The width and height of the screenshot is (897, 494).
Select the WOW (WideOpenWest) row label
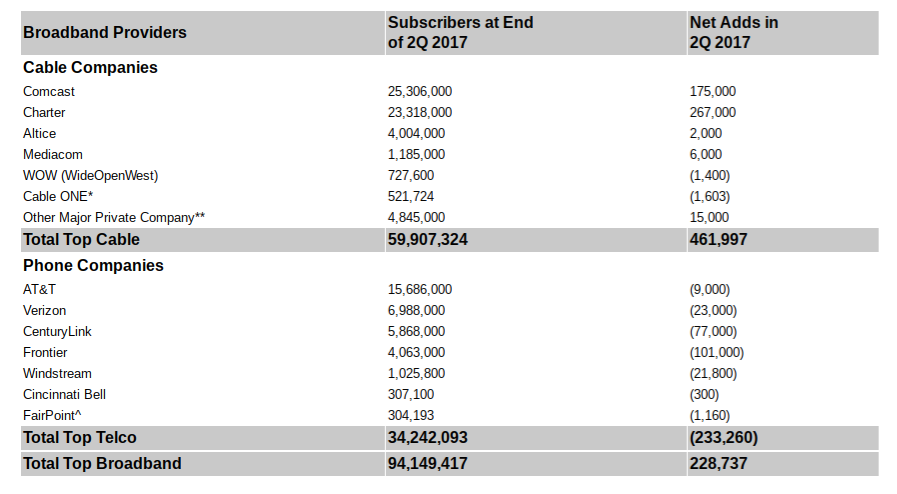coord(90,176)
